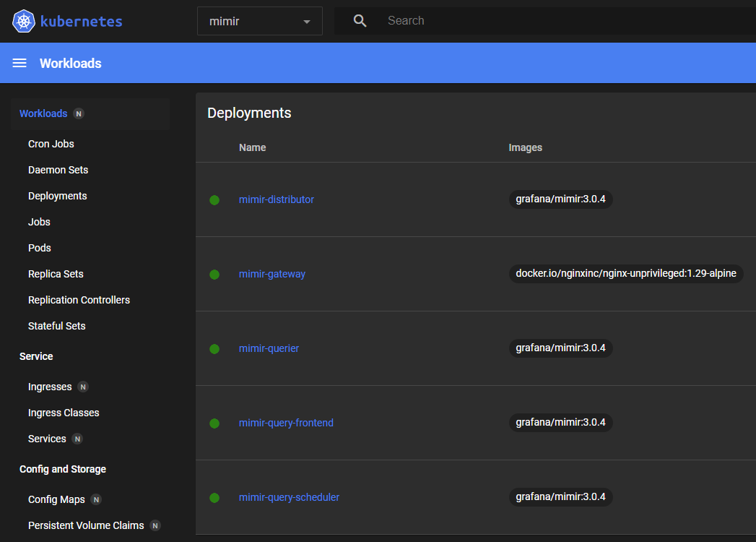This screenshot has height=542, width=756.
Task: Click the N badge beside Ingresses
Action: (x=83, y=387)
